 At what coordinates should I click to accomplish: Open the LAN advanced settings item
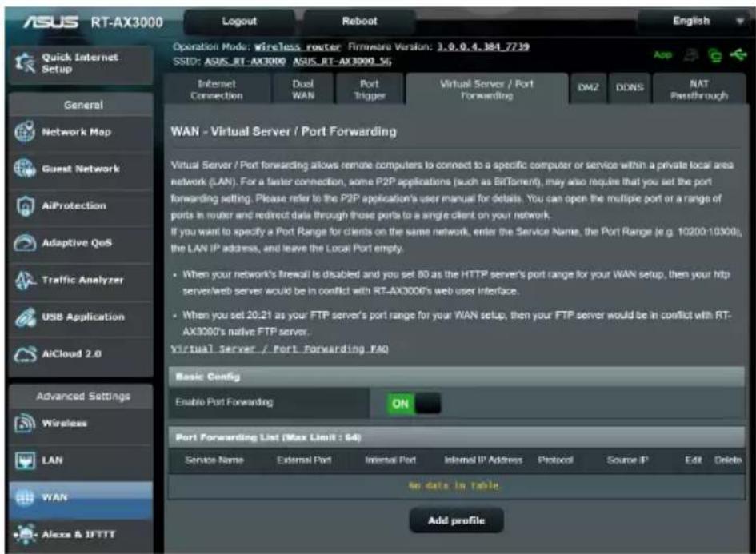click(x=81, y=460)
